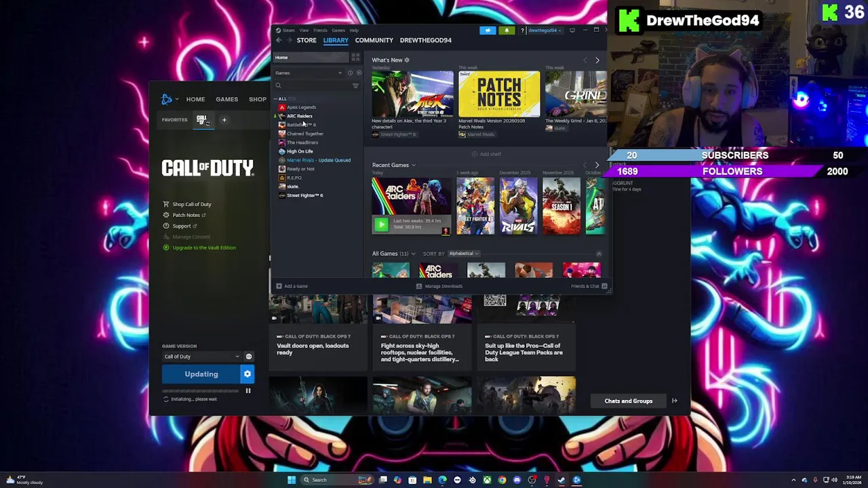Viewport: 868px width, 488px height.
Task: Go back using Steam's back arrow
Action: pyautogui.click(x=279, y=40)
